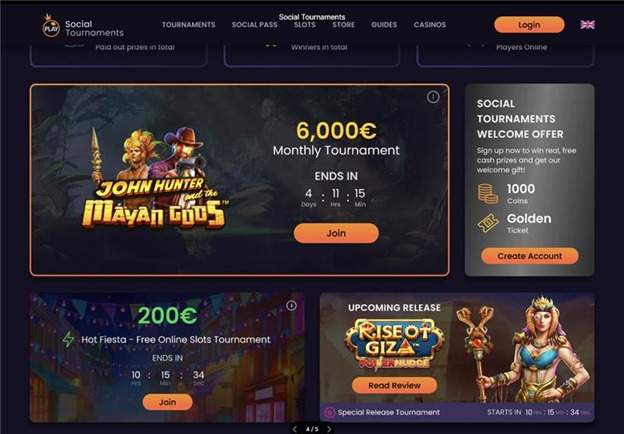Open info icon on Hot Fiesta card

coord(291,305)
